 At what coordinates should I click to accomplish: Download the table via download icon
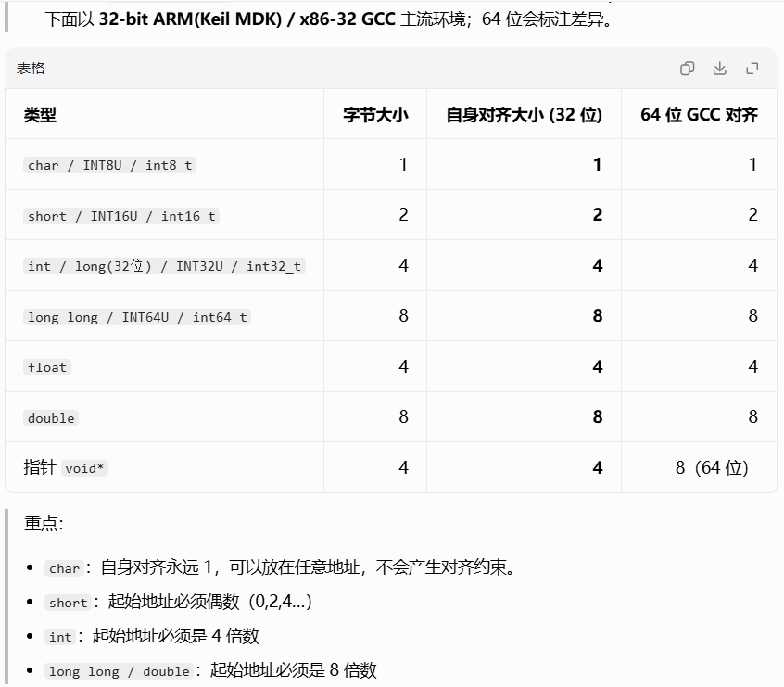(719, 68)
